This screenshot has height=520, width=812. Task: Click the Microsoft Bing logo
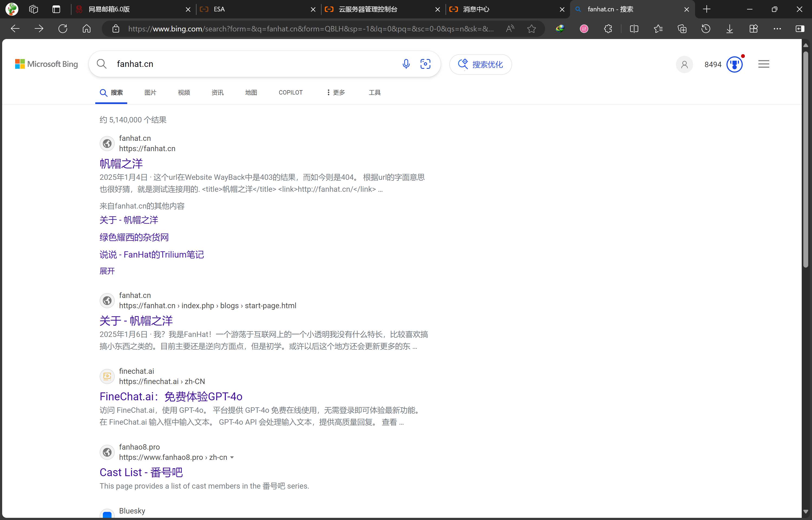(47, 64)
